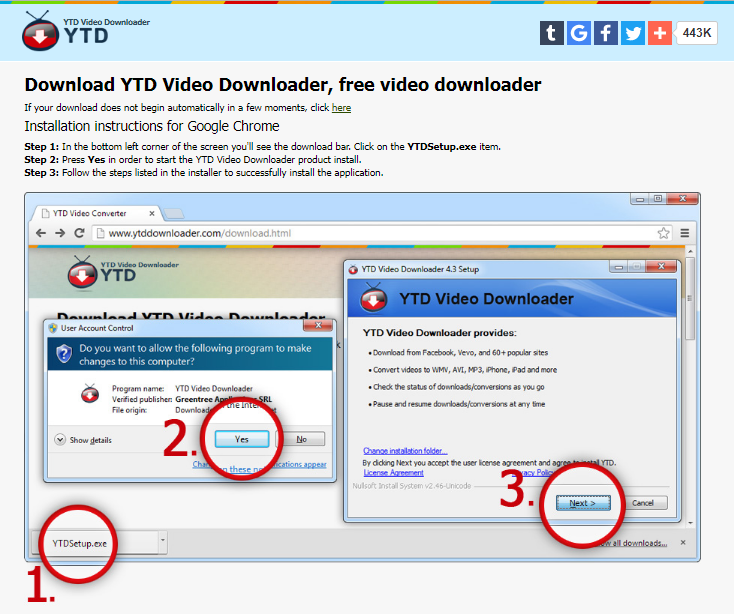Viewport: 734px width, 614px height.
Task: Open a new tab button
Action: point(174,214)
